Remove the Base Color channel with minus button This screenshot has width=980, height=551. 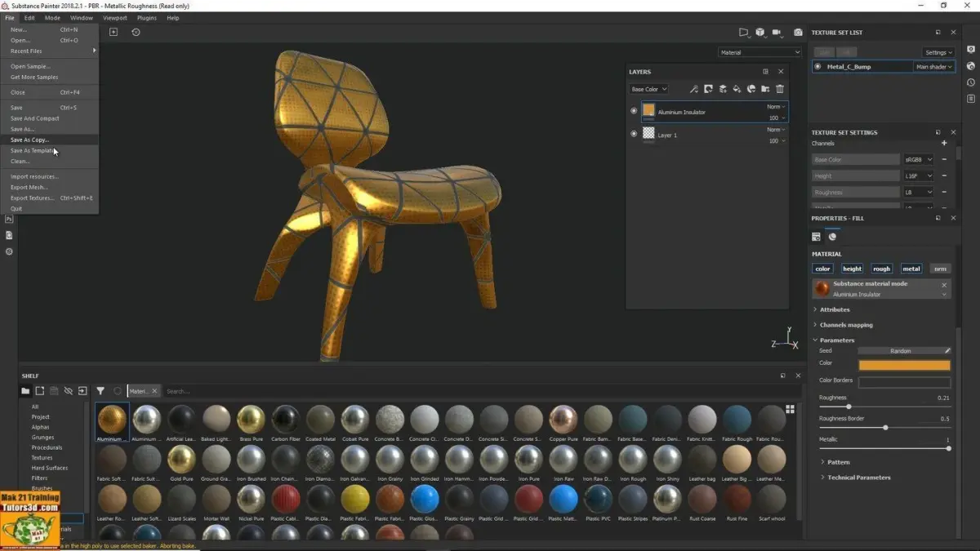click(x=944, y=159)
